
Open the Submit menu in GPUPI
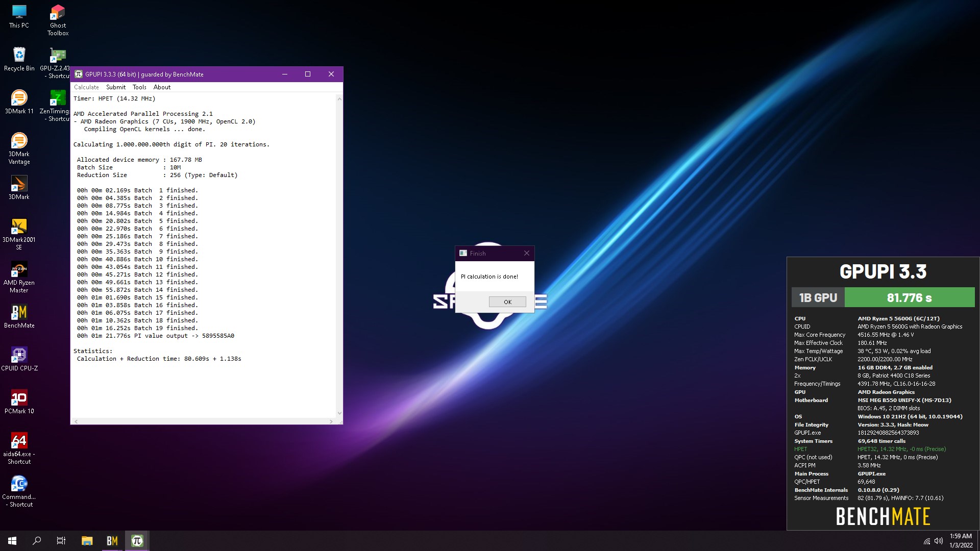click(x=116, y=87)
